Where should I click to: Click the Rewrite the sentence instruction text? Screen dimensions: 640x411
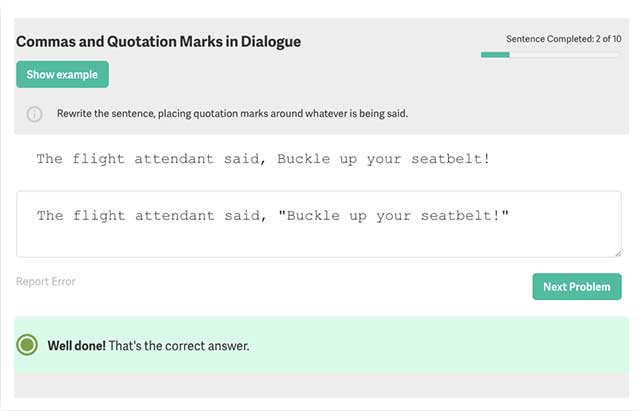pyautogui.click(x=232, y=114)
